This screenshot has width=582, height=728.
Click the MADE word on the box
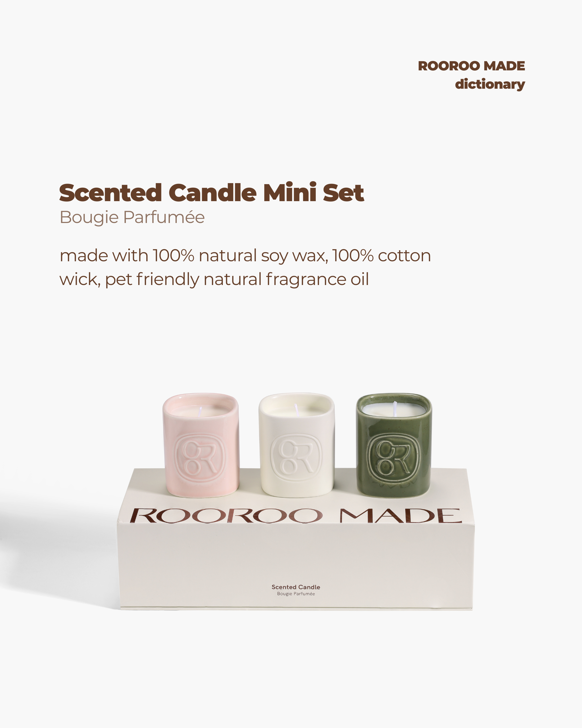pos(400,516)
